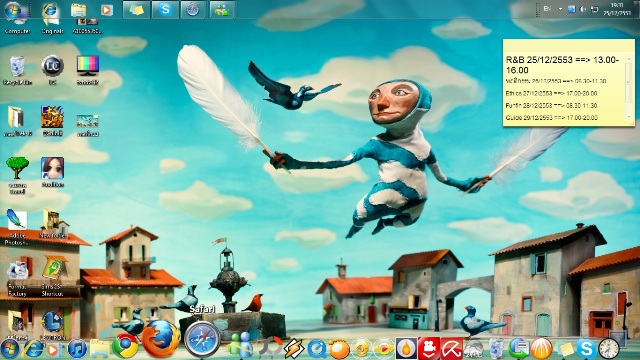Open Adobe Photoshop feather desktop shortcut
Screen dimensions: 640x360
pos(17,227)
